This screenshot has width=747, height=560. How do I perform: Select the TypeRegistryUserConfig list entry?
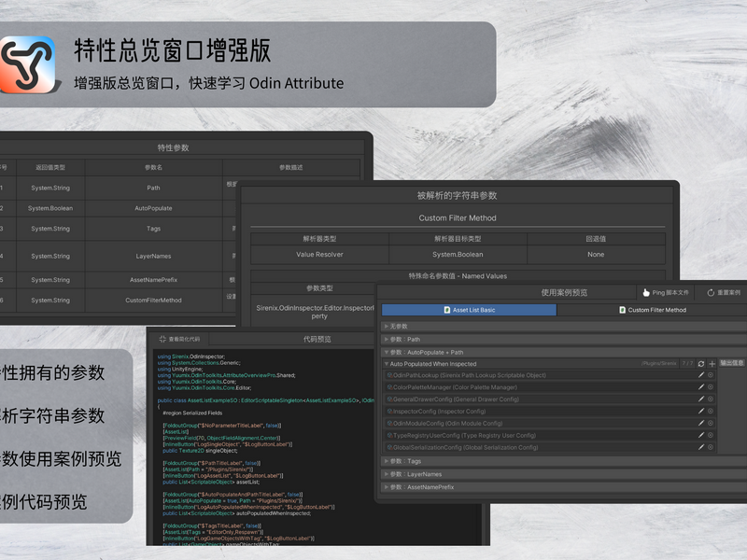[x=541, y=435]
